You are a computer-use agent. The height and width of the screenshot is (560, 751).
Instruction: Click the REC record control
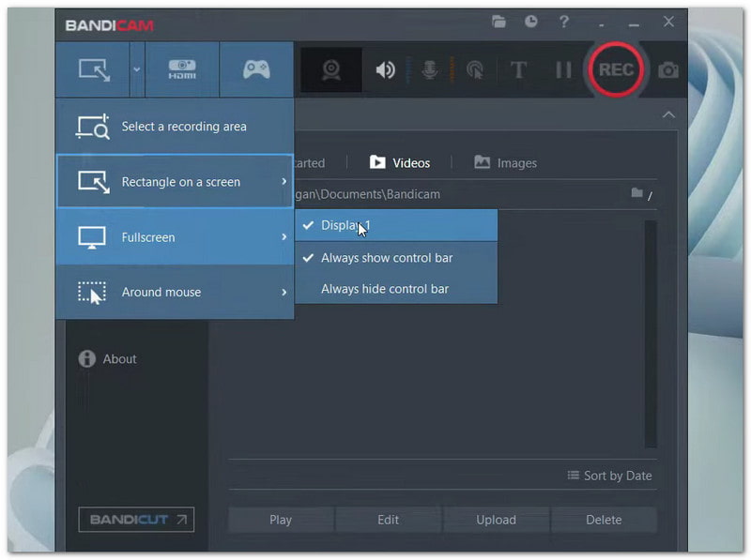pyautogui.click(x=615, y=68)
